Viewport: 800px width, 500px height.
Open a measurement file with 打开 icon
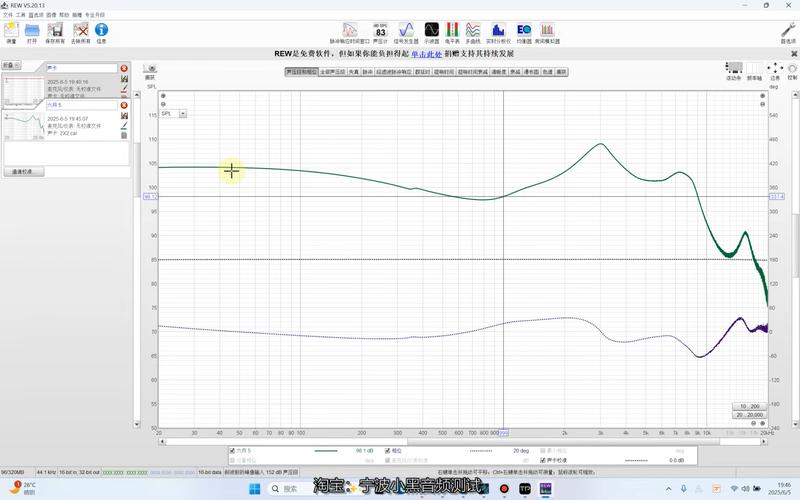point(32,33)
